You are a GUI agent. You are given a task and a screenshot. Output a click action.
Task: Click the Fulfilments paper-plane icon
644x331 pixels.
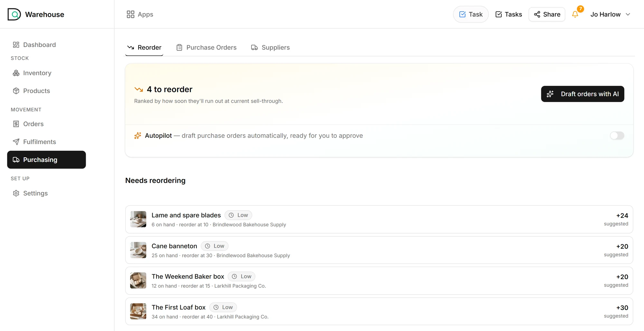pyautogui.click(x=16, y=142)
